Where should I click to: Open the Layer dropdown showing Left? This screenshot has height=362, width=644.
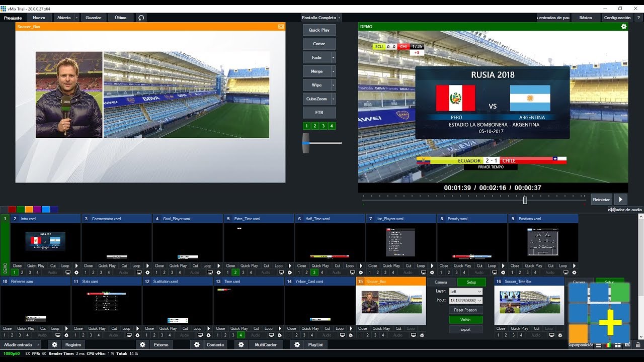pos(465,291)
